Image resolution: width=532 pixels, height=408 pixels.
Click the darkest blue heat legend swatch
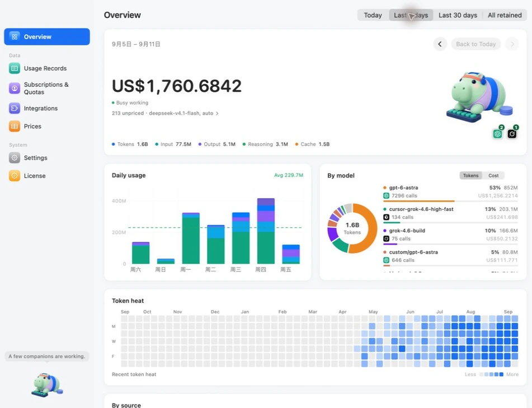tap(501, 374)
